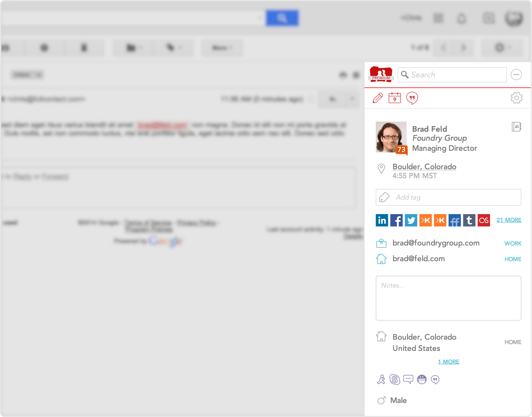Click the Twitter social icon

411,220
